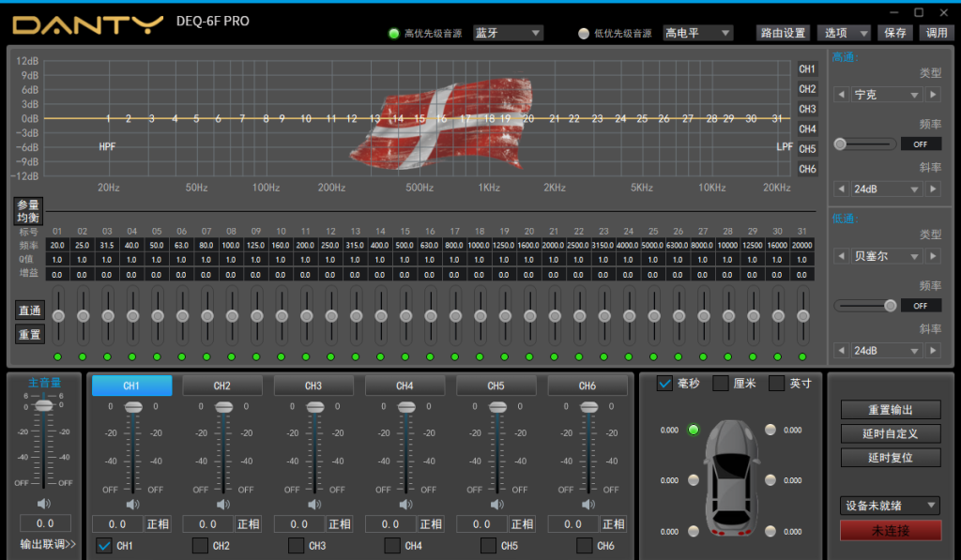Click the 重置输出 reset output button
This screenshot has height=560, width=961.
click(x=891, y=410)
